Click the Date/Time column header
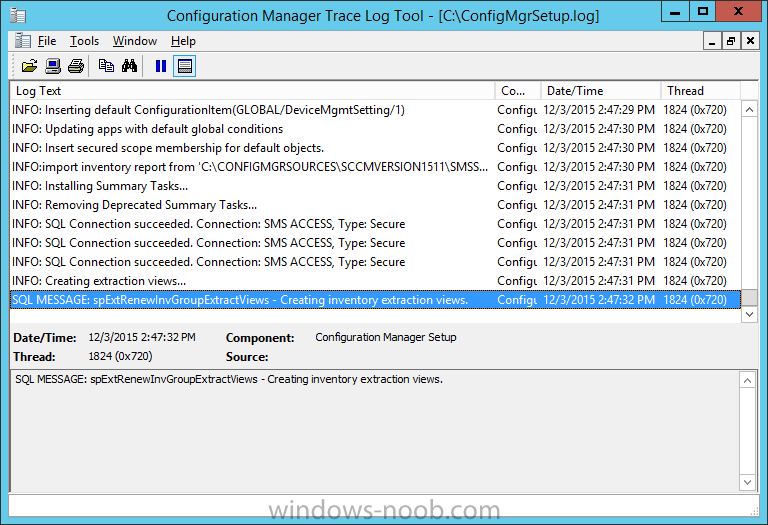This screenshot has width=768, height=525. point(600,91)
